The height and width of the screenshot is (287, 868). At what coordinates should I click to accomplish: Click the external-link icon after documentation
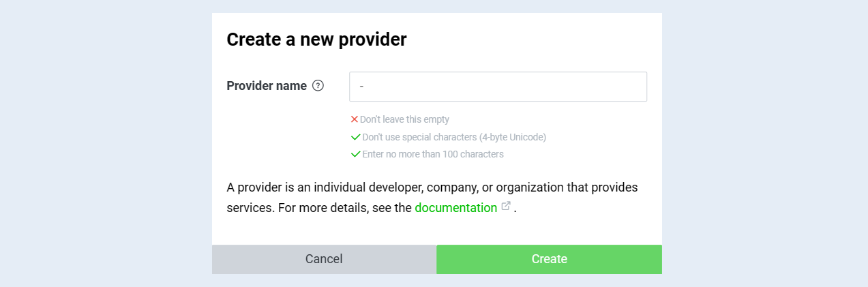tap(506, 206)
